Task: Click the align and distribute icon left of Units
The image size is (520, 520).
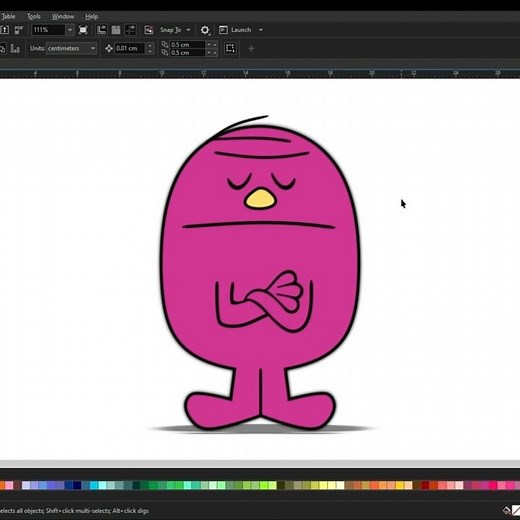Action: (x=15, y=49)
